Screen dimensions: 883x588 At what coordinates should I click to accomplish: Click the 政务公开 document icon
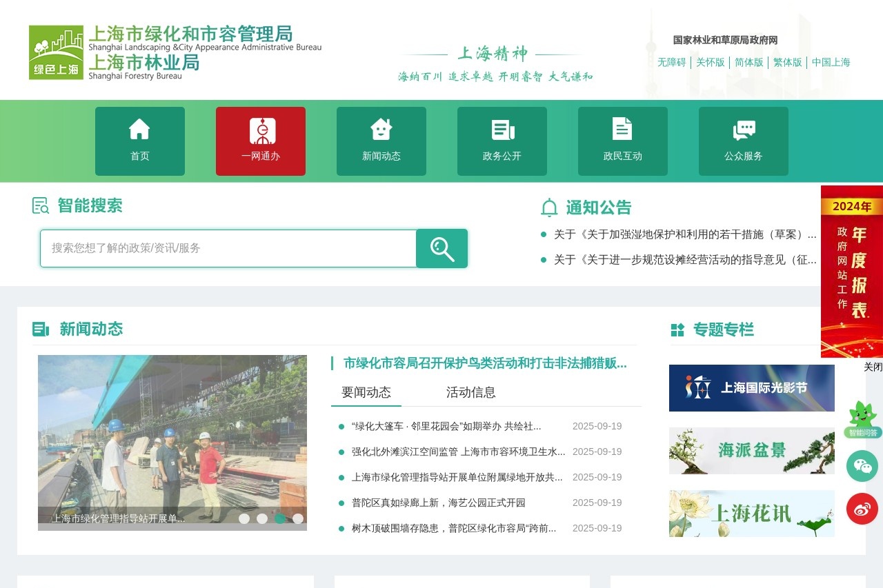pos(502,128)
